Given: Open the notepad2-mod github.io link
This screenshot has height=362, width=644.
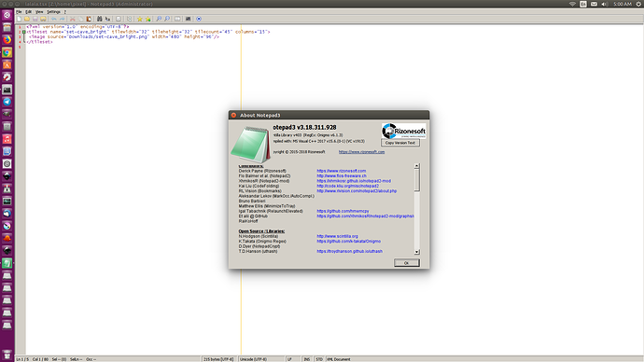Looking at the screenshot, I should pyautogui.click(x=354, y=181).
